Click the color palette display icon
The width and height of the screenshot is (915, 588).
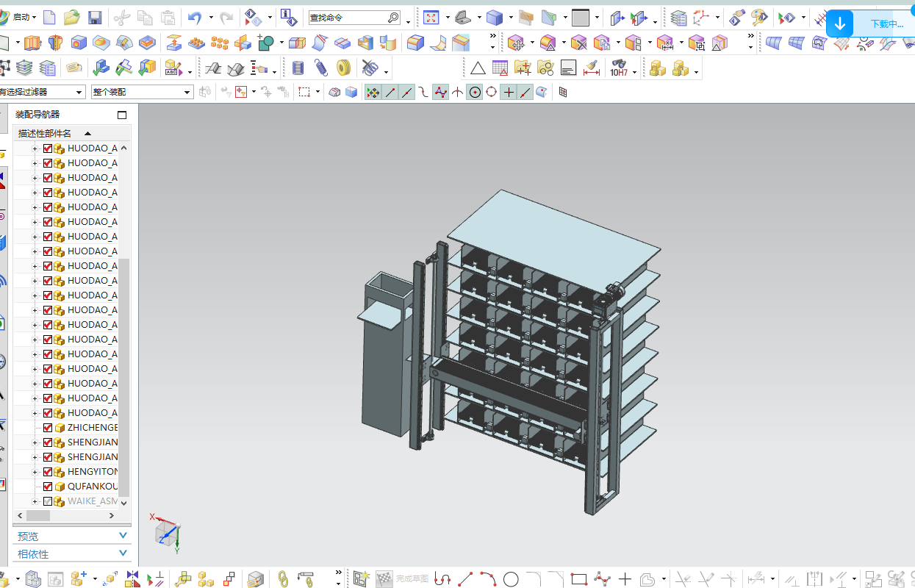tap(759, 17)
